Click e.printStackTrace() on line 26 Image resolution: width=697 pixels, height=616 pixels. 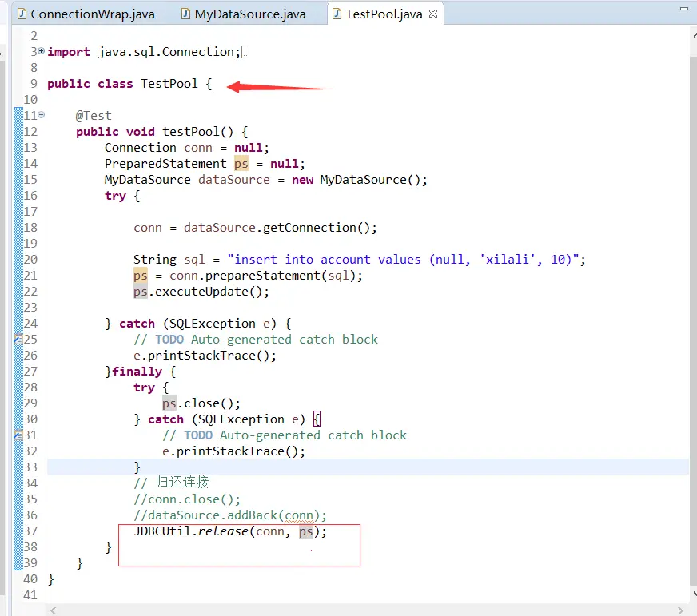tap(201, 356)
